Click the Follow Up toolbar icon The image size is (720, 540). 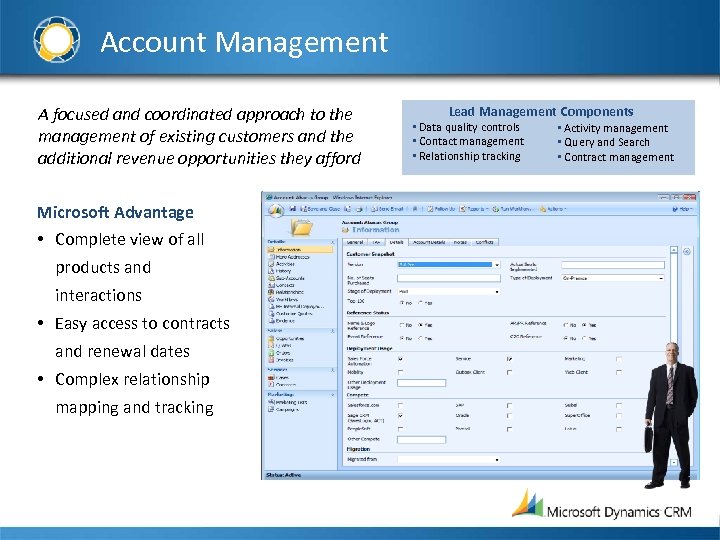coord(430,209)
